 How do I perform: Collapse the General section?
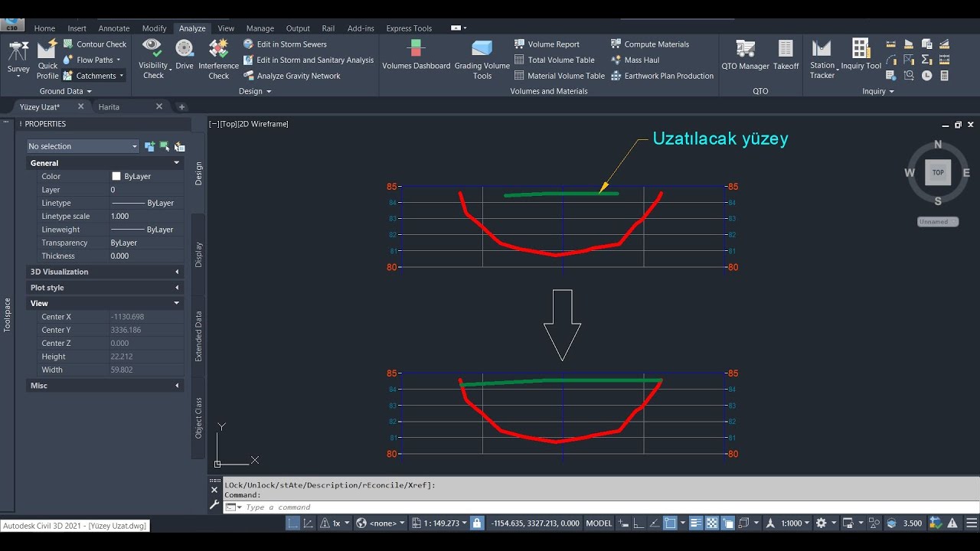pos(177,163)
